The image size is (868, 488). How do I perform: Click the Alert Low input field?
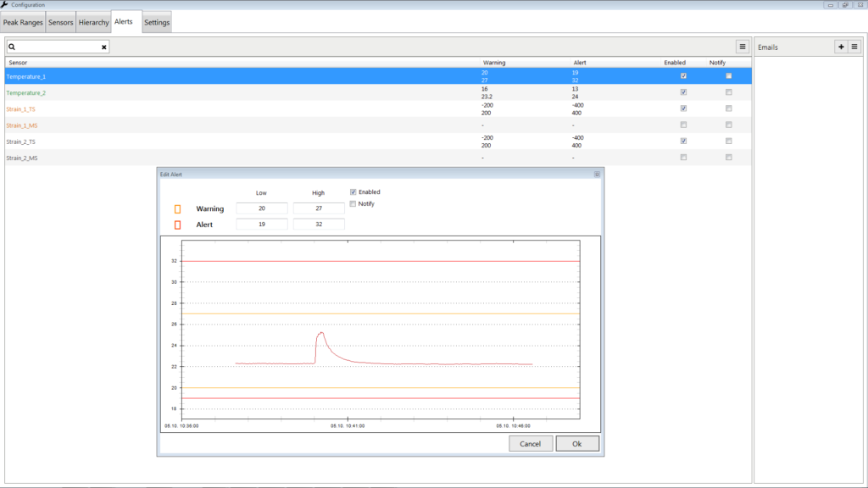[262, 225]
